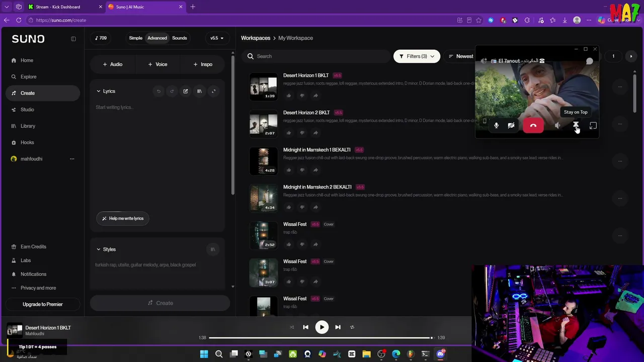Add a Voice to the song
Image resolution: width=644 pixels, height=362 pixels.
(x=158, y=64)
